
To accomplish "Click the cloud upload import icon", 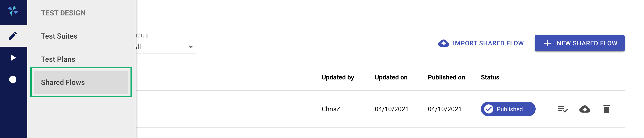I will click(443, 43).
